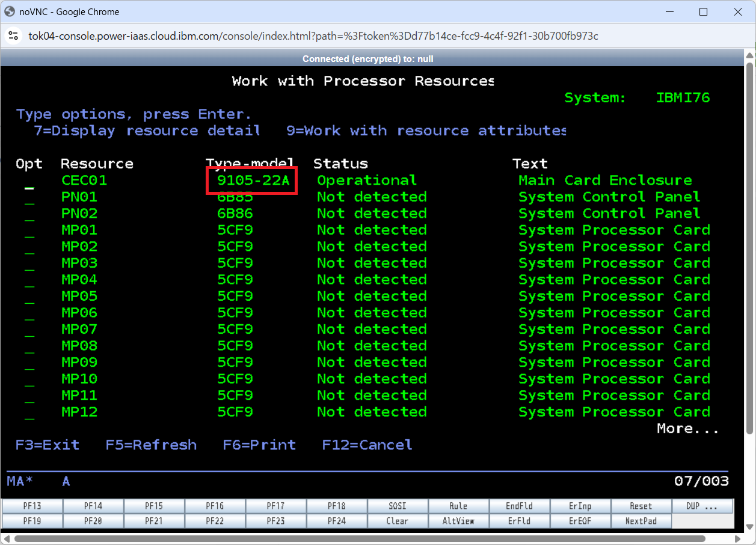This screenshot has width=756, height=545.
Task: Click the Clear key button
Action: pyautogui.click(x=398, y=521)
